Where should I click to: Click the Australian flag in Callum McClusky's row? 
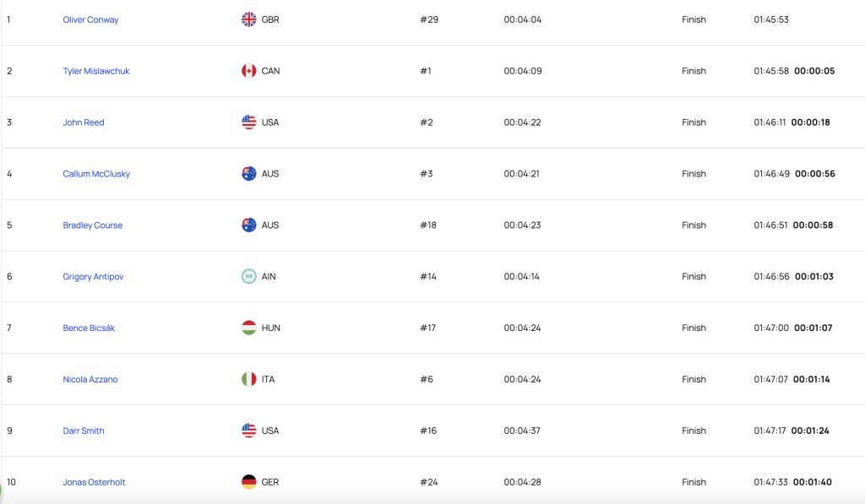pyautogui.click(x=249, y=173)
